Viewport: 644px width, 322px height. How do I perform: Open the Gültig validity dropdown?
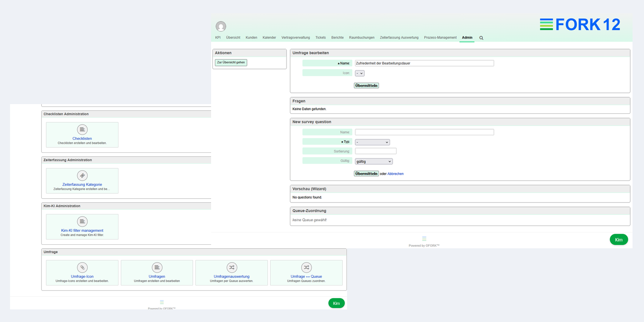(374, 161)
